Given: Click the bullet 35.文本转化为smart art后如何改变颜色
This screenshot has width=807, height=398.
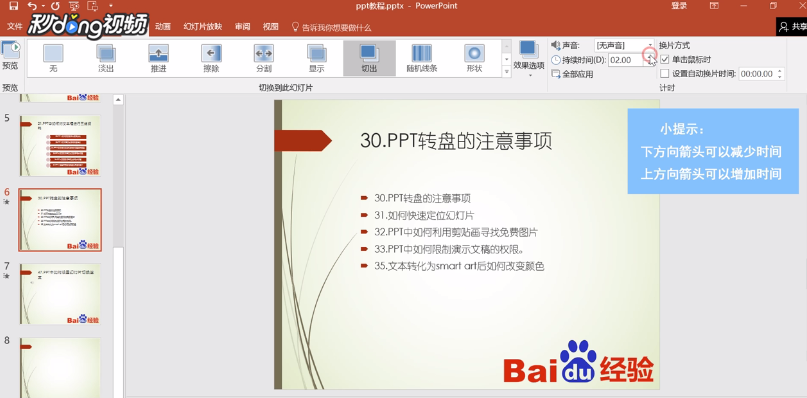Looking at the screenshot, I should pyautogui.click(x=459, y=266).
